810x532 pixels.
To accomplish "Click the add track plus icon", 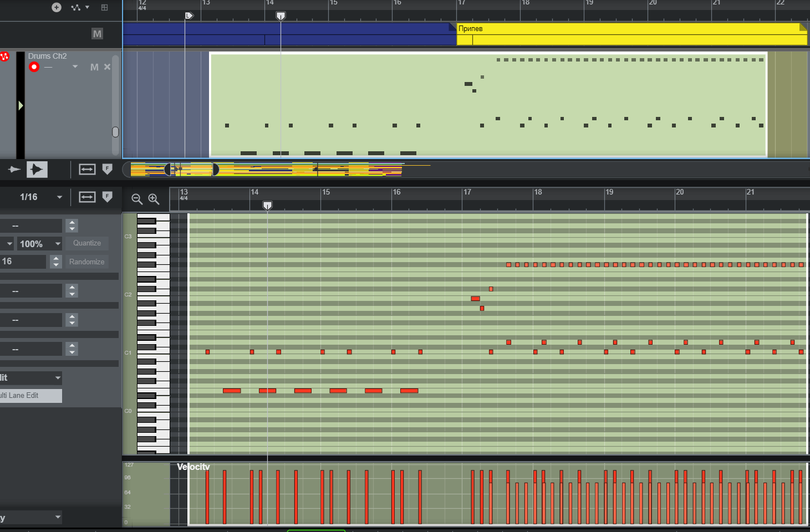I will (57, 7).
